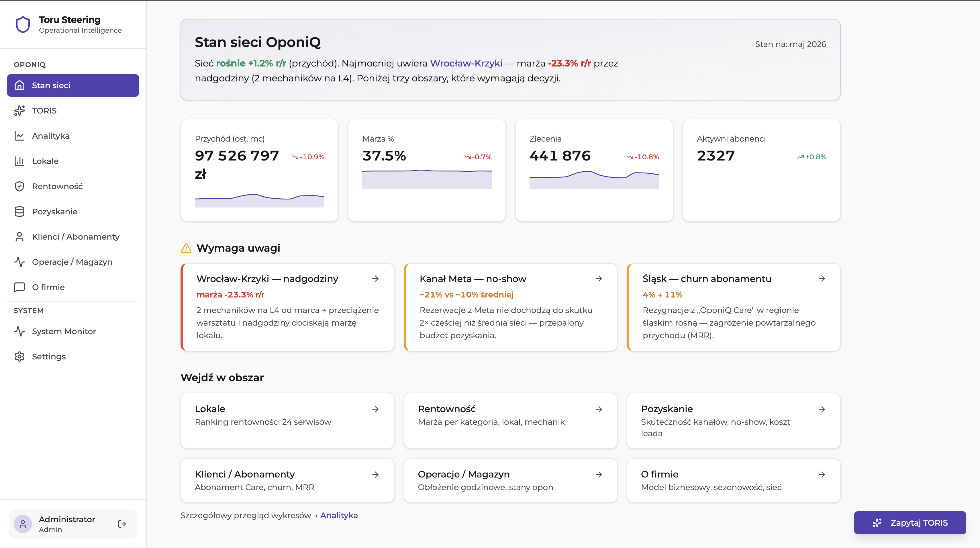The width and height of the screenshot is (980, 548).
Task: Open the Klienci / Abonamenty area card
Action: tap(287, 480)
